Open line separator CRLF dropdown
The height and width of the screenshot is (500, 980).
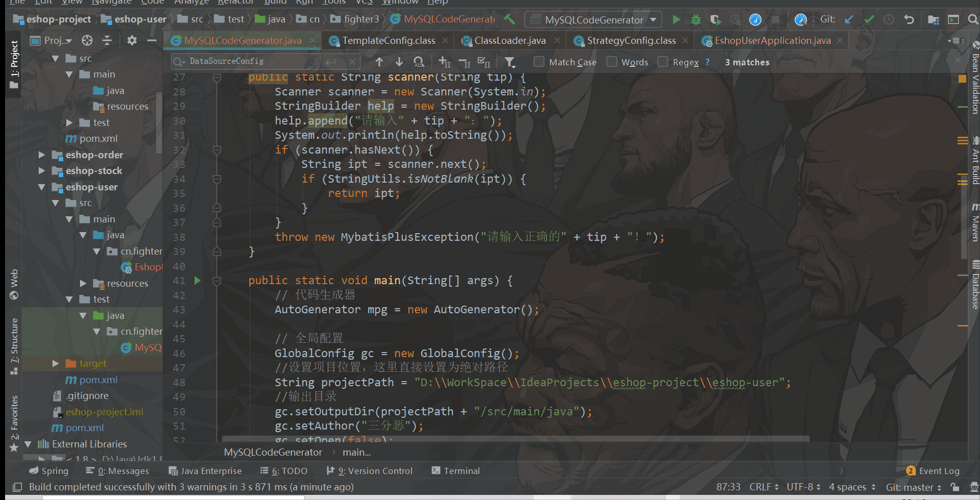click(764, 487)
